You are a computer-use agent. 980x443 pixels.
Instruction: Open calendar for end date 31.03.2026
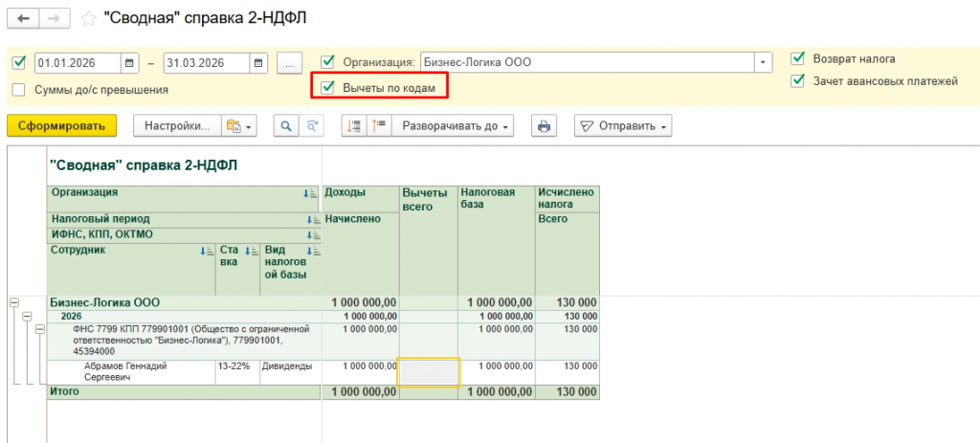click(258, 62)
